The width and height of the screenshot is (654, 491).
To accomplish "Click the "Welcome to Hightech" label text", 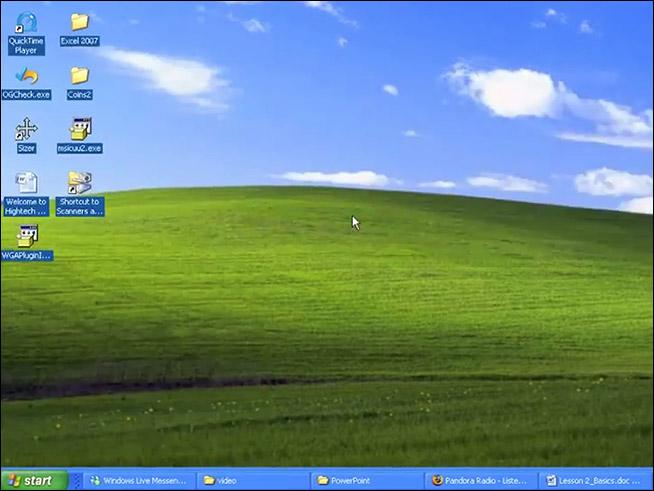I will (x=26, y=206).
